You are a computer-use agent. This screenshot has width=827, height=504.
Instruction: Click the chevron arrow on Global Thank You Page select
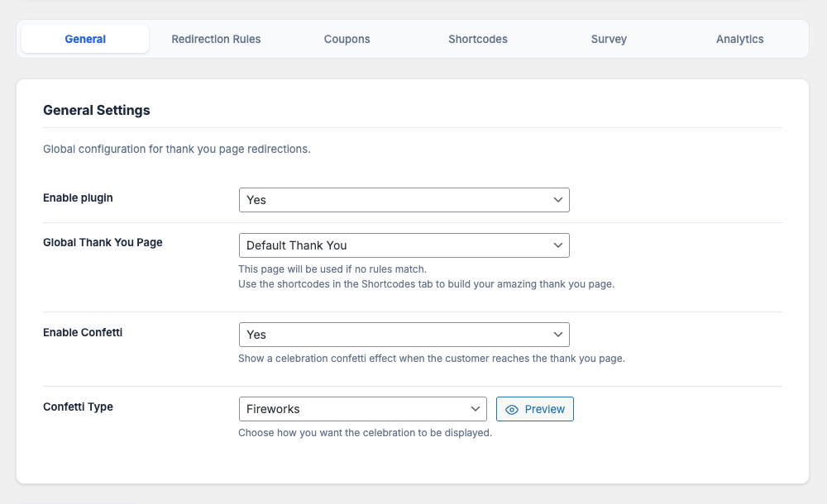coord(558,245)
